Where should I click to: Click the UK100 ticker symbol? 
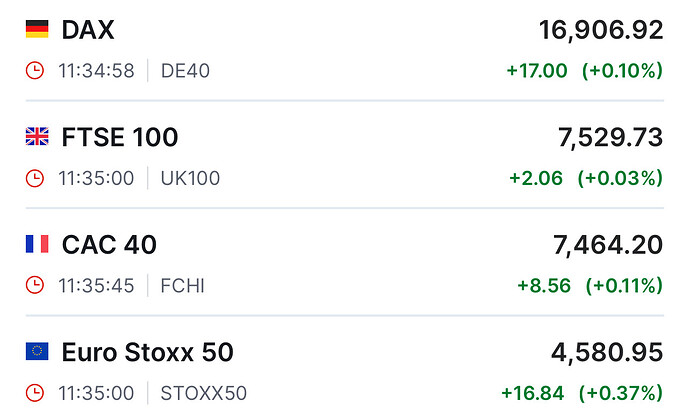(190, 178)
